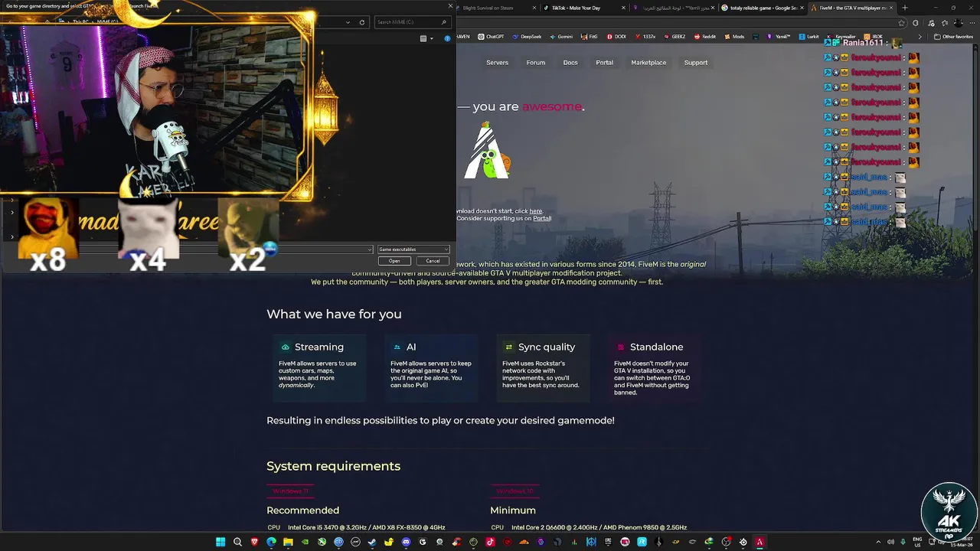Viewport: 980px width, 551px height.
Task: Follow the Portal support link
Action: pyautogui.click(x=542, y=219)
